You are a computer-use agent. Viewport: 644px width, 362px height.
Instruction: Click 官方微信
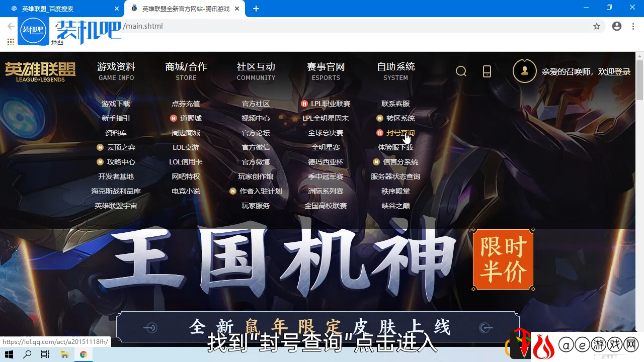pos(256,147)
